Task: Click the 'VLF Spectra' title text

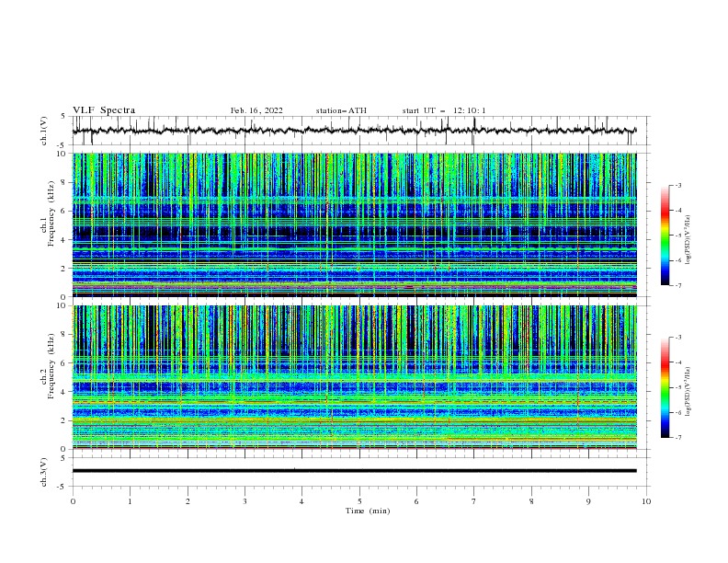Action: point(104,110)
